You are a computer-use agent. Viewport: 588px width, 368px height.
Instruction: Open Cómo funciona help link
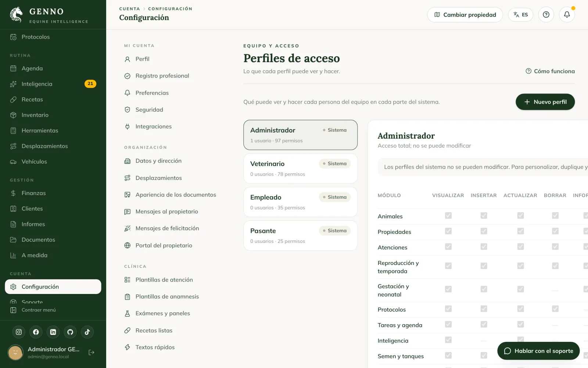pyautogui.click(x=550, y=71)
